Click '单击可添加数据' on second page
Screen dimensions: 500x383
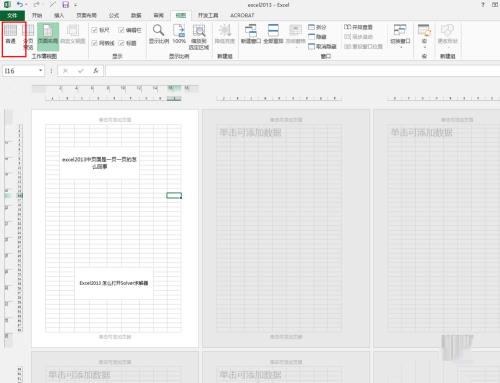pos(250,132)
